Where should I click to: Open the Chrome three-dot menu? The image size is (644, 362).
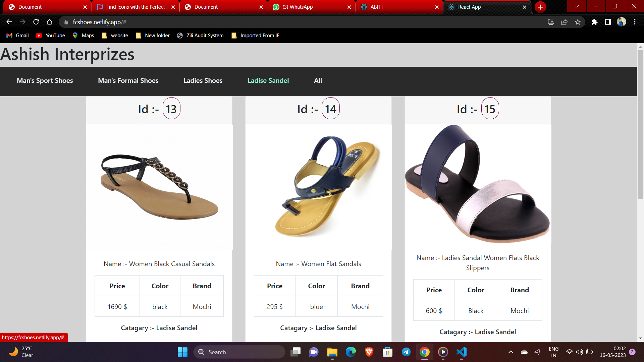pos(635,22)
